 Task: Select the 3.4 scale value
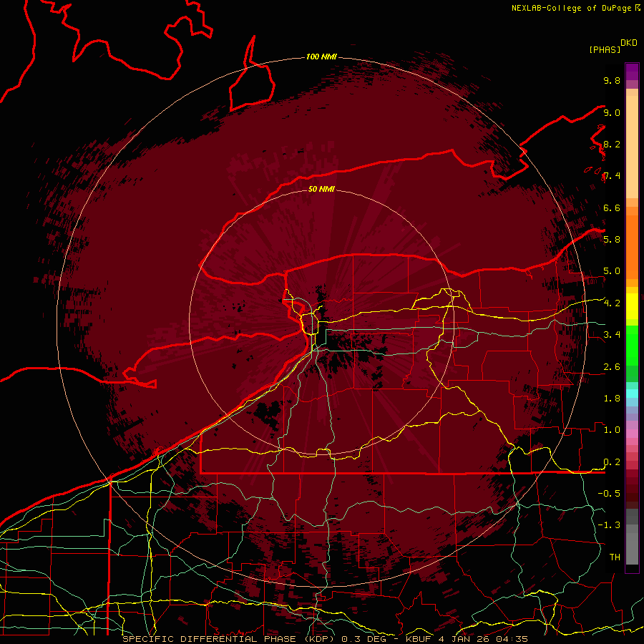612,335
